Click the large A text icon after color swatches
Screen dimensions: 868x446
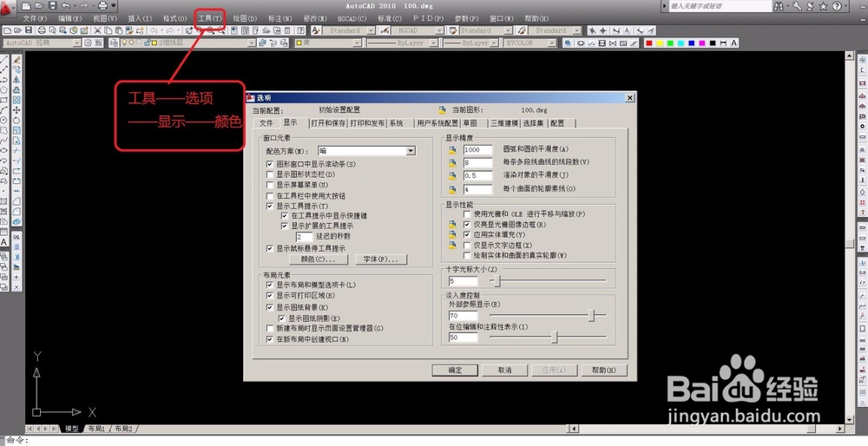click(x=734, y=43)
